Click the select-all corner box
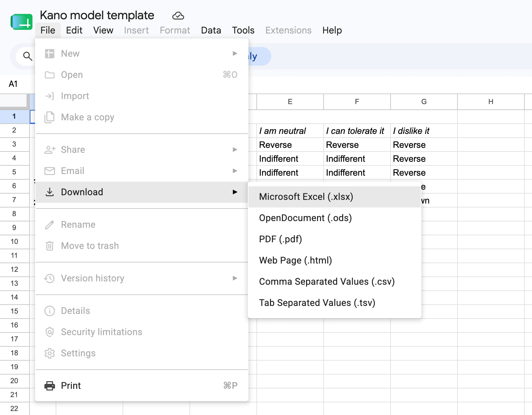The image size is (532, 415). (15, 102)
